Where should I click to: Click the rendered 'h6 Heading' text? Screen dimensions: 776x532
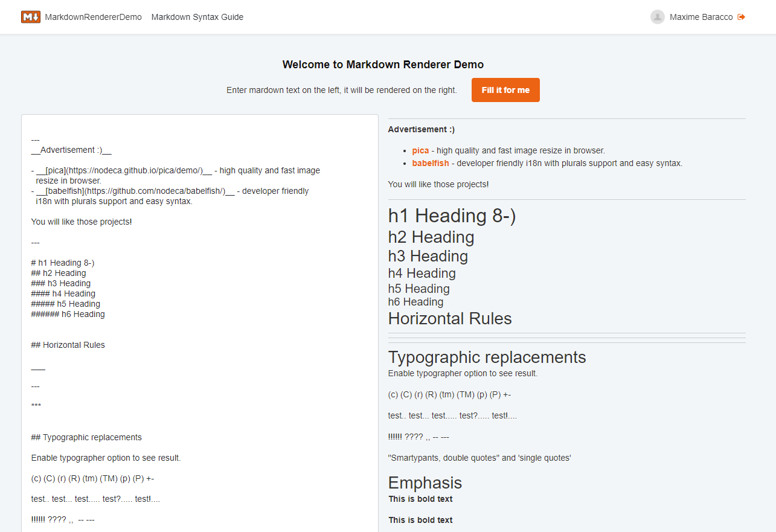[416, 302]
